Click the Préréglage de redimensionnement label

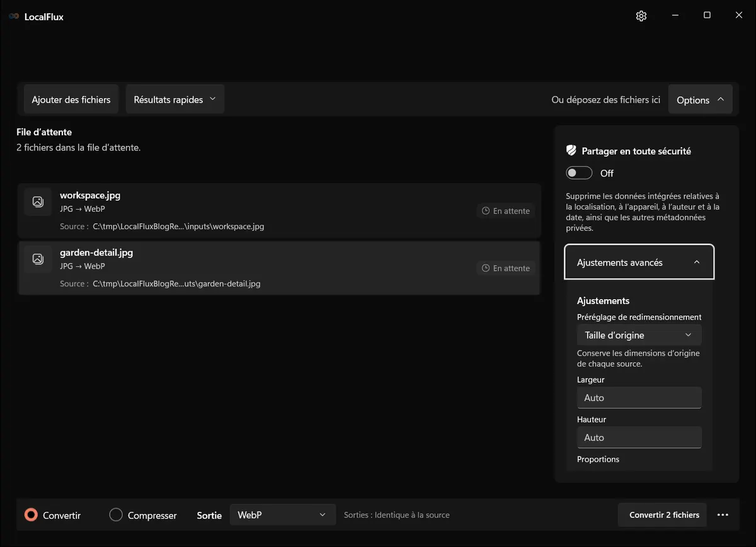[639, 317]
